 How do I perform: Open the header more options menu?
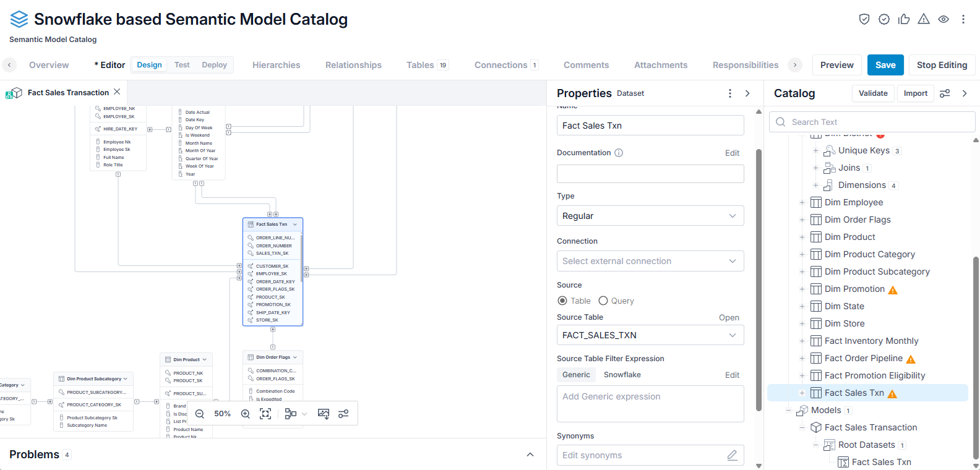point(963,19)
